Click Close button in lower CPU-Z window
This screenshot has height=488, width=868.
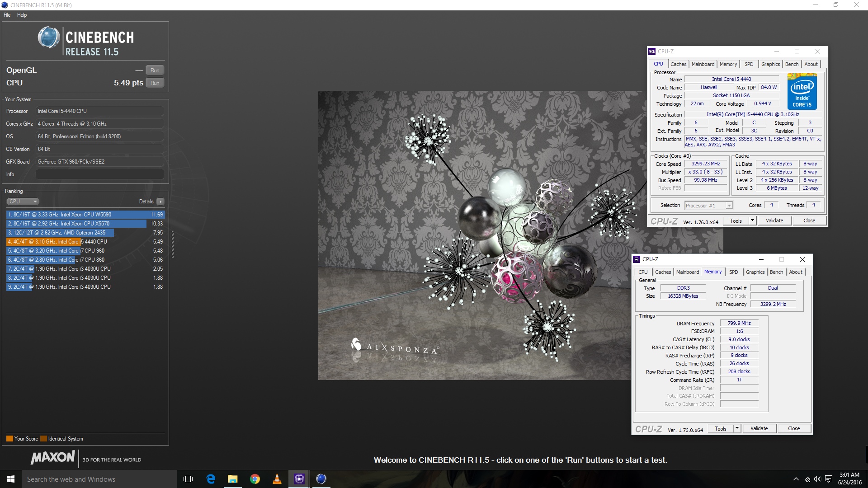794,429
